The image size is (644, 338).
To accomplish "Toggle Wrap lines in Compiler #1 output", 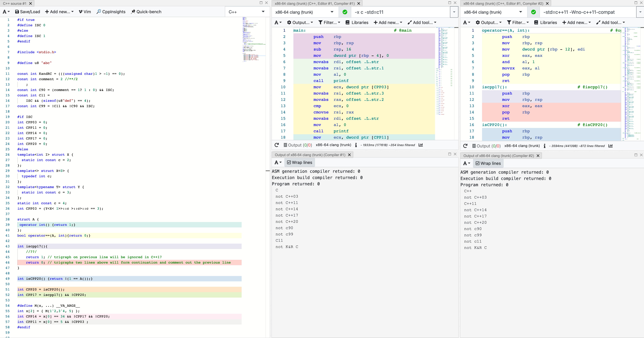I will [300, 162].
